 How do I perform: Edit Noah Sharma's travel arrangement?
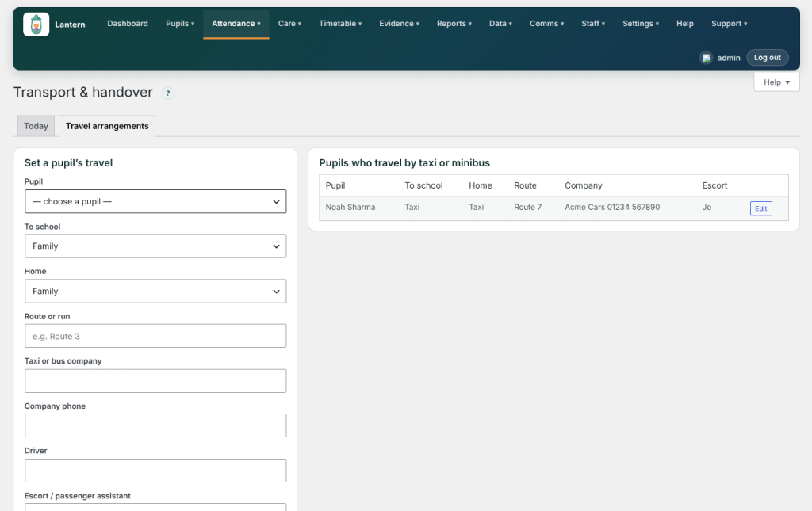point(760,208)
